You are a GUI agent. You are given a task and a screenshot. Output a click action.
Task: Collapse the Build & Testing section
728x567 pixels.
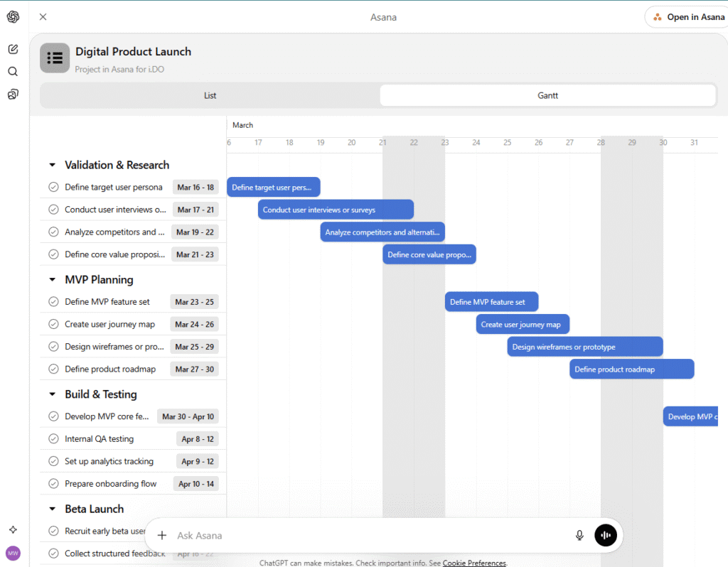pyautogui.click(x=51, y=394)
